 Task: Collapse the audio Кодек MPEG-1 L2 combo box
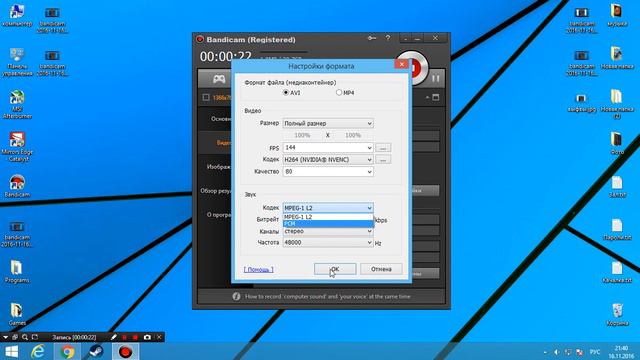point(328,208)
